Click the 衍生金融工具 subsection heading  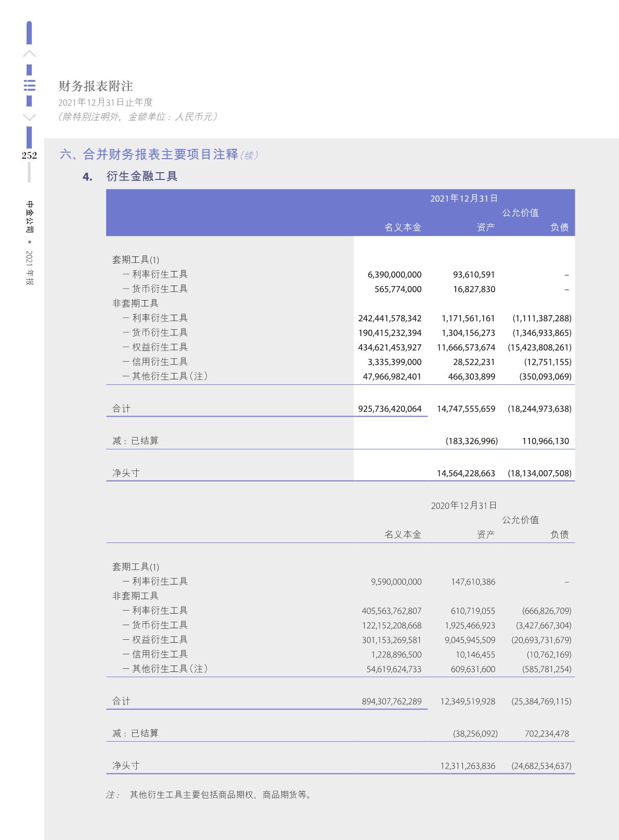141,176
